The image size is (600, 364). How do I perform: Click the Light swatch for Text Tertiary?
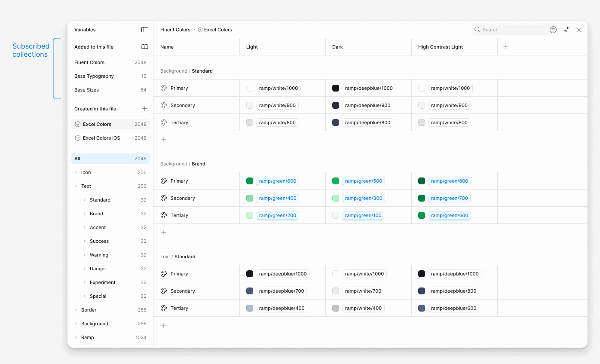click(x=250, y=308)
